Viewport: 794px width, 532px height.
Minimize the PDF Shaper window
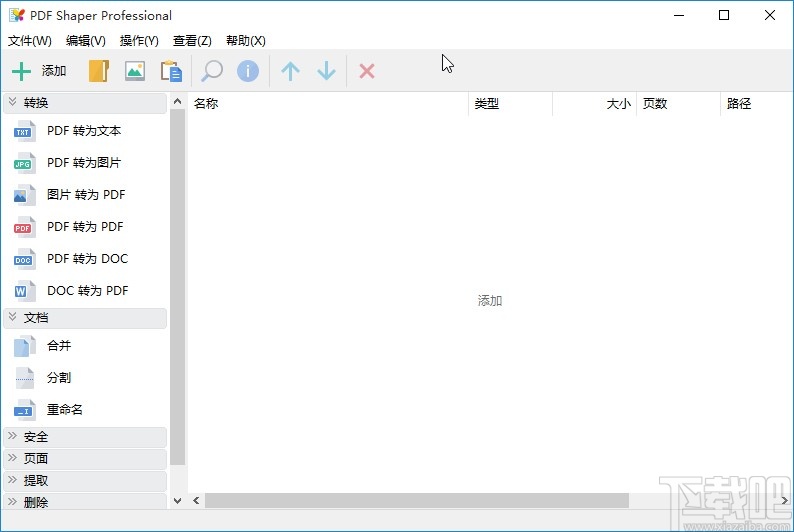click(679, 15)
